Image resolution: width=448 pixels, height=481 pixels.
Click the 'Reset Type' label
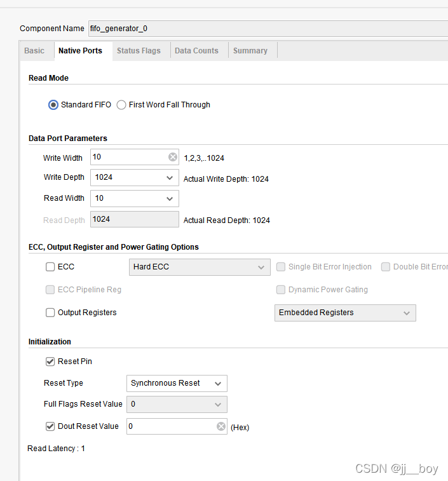click(64, 383)
